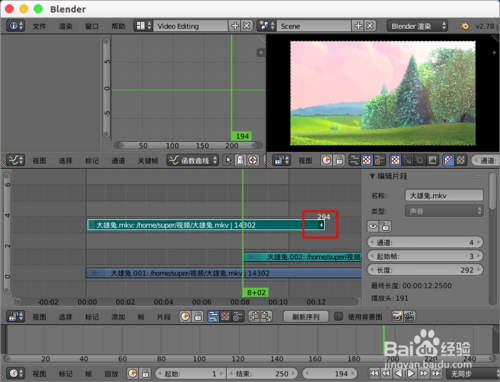
Task: Open the Blender 渲染 engine dropdown
Action: click(417, 26)
